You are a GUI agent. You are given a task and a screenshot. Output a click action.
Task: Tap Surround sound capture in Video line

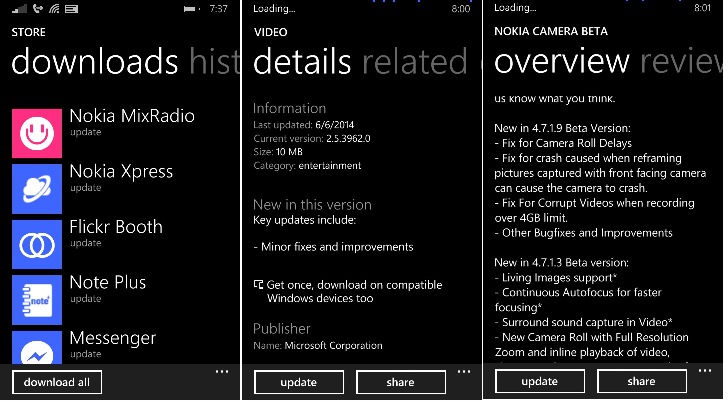584,322
